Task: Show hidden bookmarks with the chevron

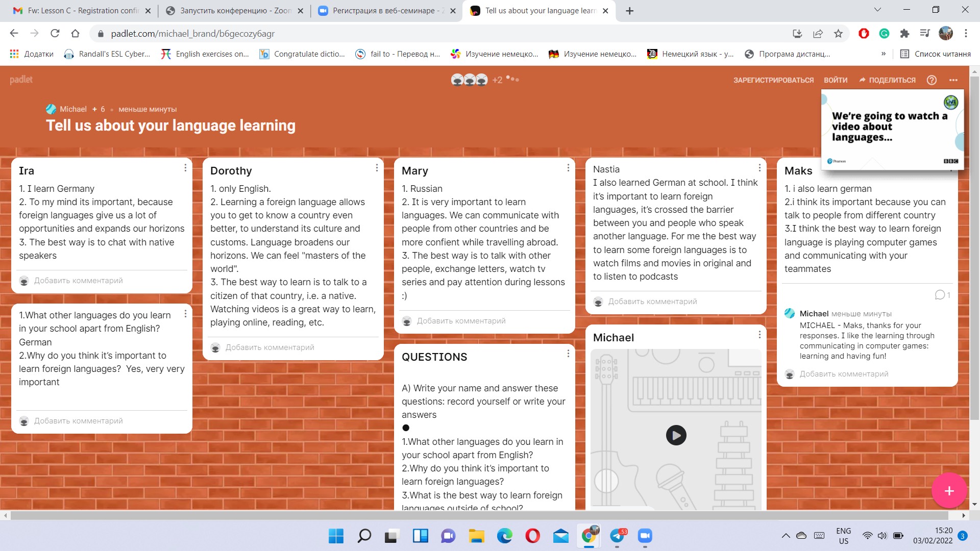Action: coord(883,54)
